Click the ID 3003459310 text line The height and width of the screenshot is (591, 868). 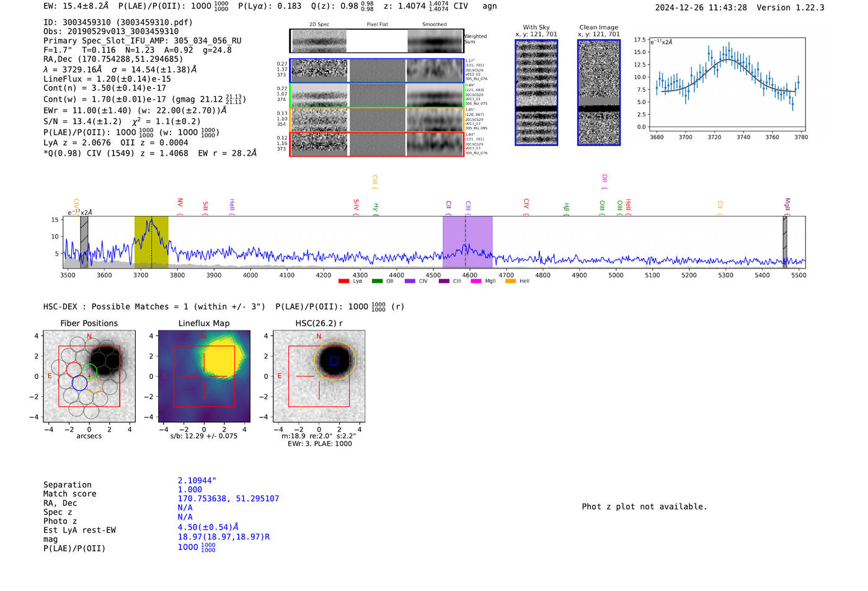[x=118, y=22]
